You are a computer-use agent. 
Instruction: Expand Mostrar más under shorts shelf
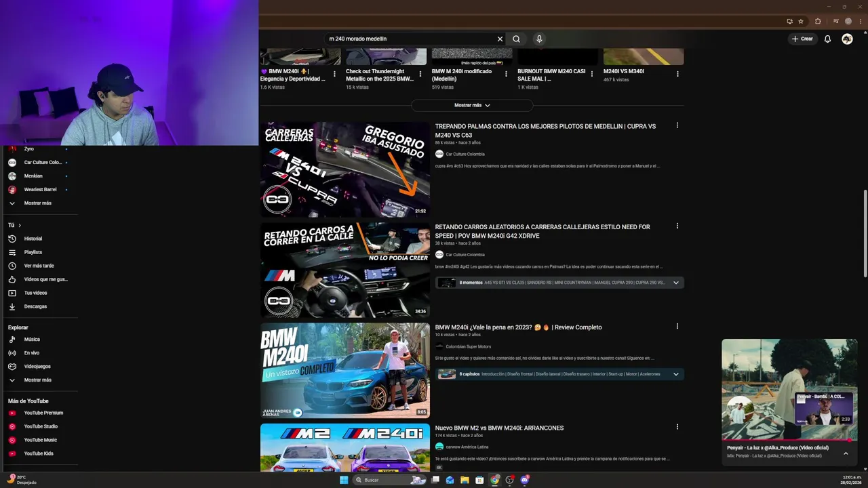(x=472, y=105)
